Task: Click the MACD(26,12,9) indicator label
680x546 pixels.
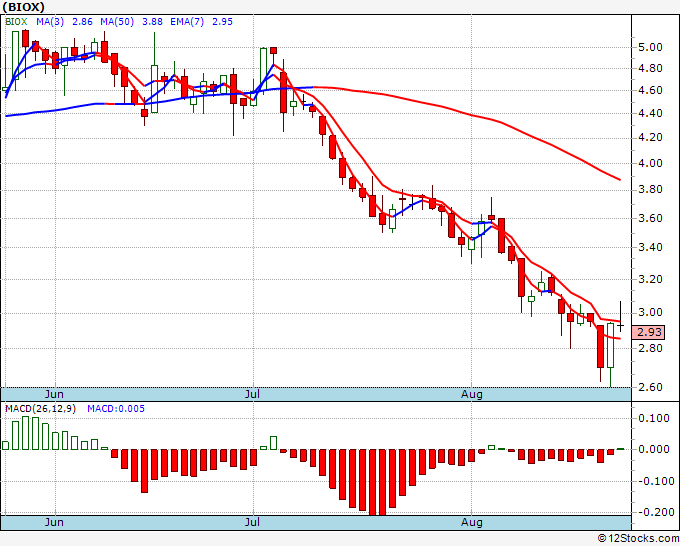Action: [x=40, y=409]
